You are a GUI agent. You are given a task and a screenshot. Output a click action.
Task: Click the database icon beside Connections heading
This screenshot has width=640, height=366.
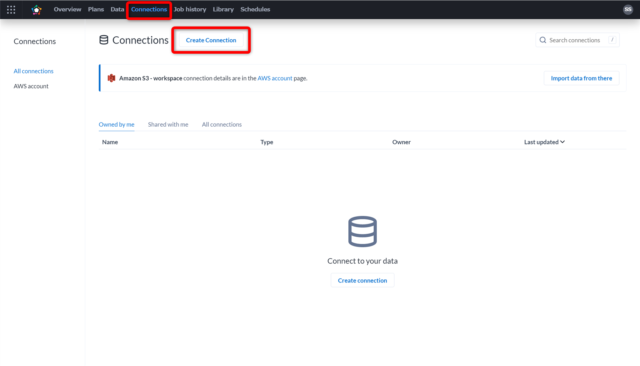104,40
